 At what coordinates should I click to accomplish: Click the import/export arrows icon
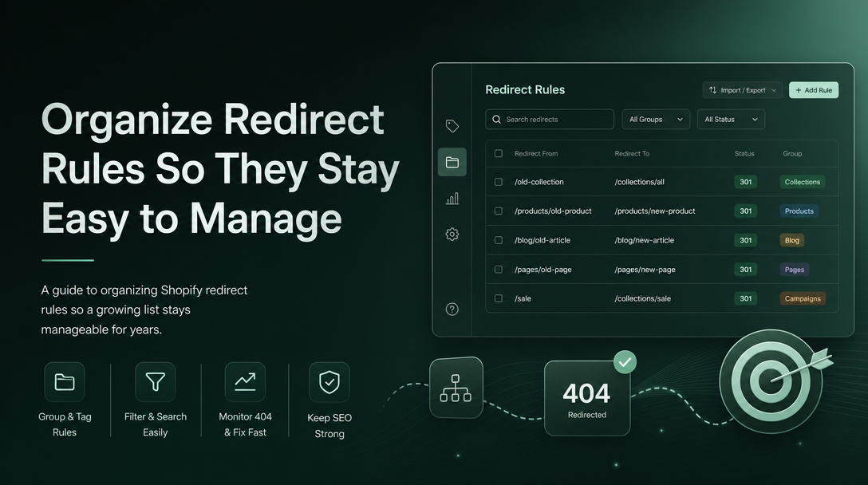713,89
